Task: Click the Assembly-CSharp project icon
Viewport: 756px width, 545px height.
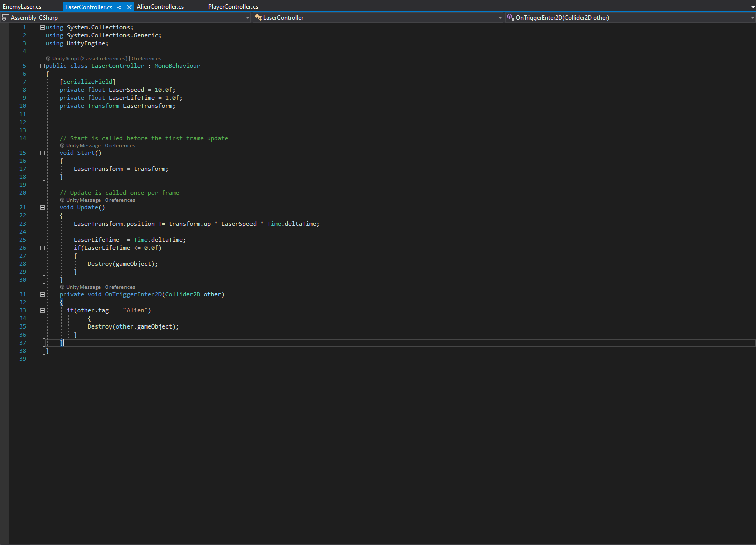Action: click(6, 17)
